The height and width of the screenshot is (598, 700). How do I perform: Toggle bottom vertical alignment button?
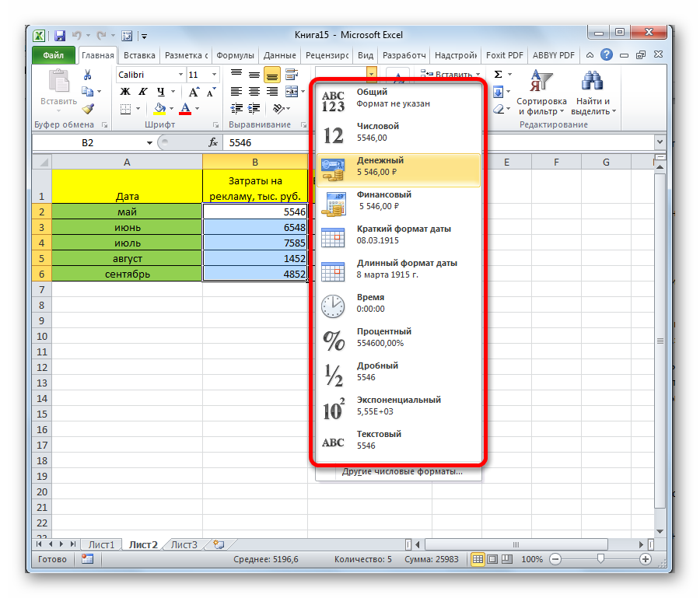[271, 75]
